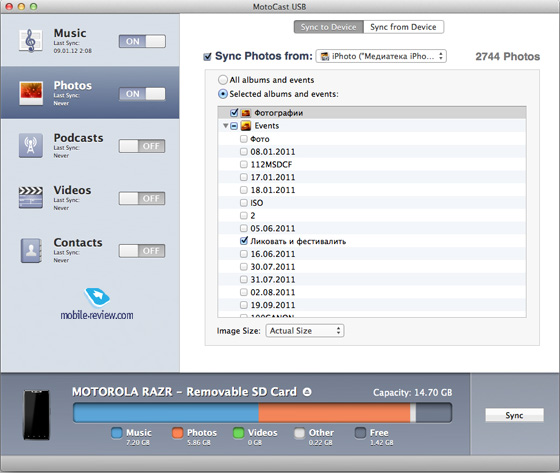Click the Photos sidebar icon
Screen dimensions: 560x473
coord(31,93)
